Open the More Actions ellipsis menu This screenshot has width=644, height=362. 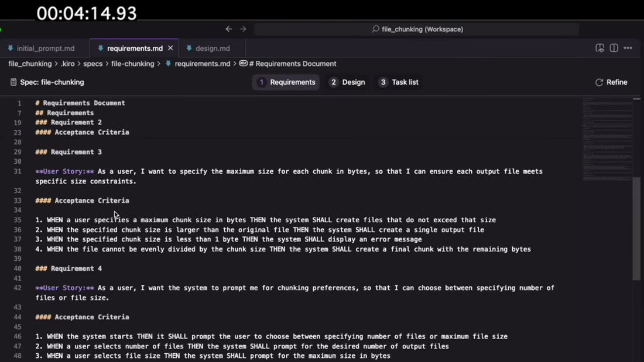628,48
